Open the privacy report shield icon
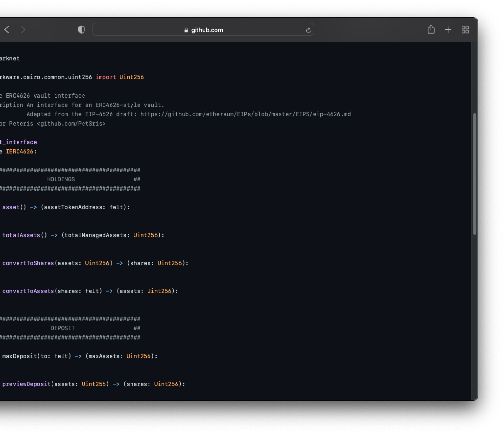This screenshot has height=435, width=504. pos(82,30)
